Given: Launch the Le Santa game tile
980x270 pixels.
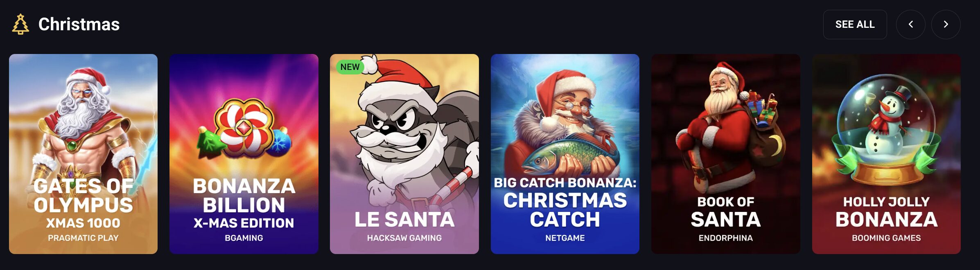Looking at the screenshot, I should 404,154.
